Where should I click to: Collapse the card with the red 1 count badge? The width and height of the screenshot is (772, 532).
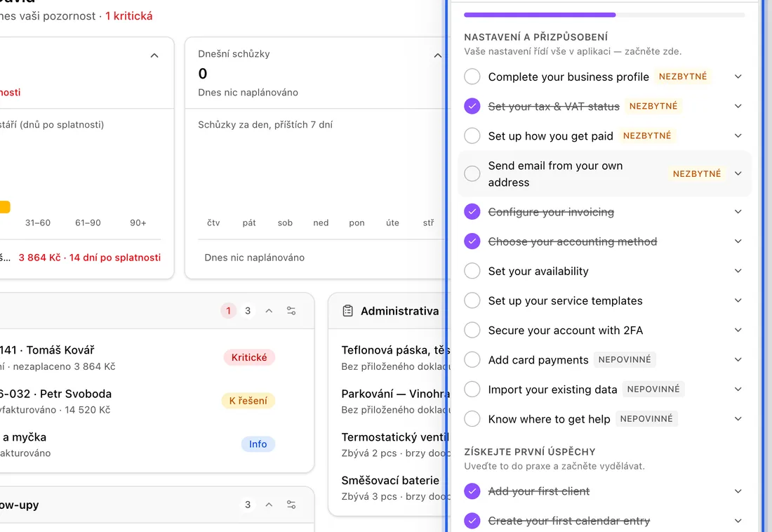[269, 311]
